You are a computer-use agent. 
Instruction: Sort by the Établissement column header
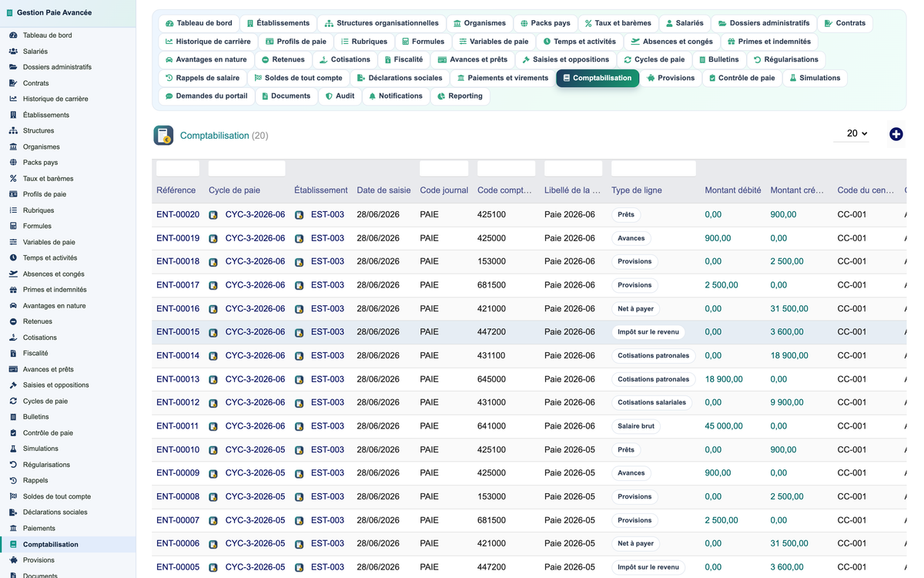[321, 190]
